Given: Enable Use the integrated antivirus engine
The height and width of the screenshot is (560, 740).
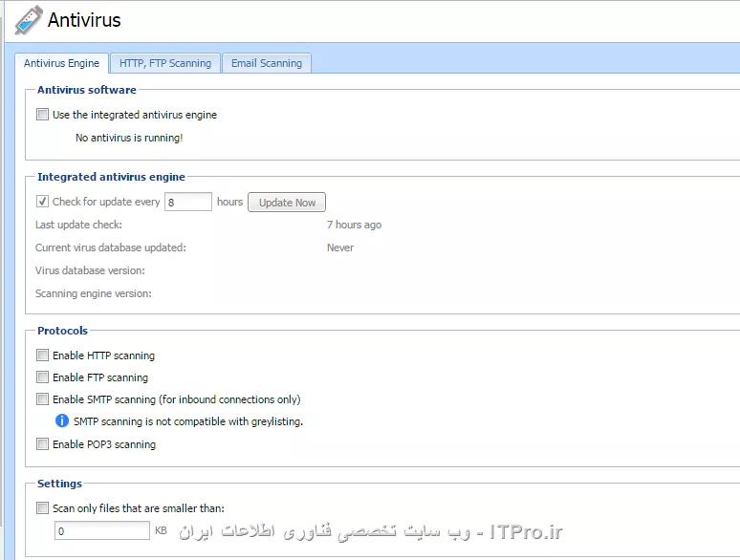Looking at the screenshot, I should (x=42, y=114).
